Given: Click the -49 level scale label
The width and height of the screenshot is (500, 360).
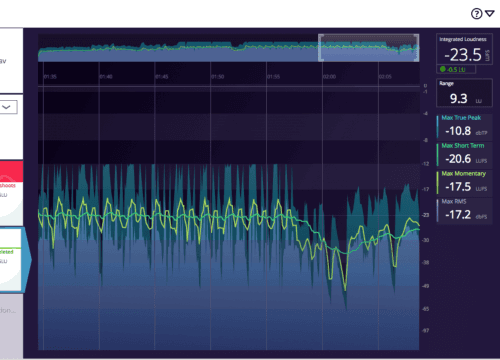Looking at the screenshot, I should (x=425, y=286).
